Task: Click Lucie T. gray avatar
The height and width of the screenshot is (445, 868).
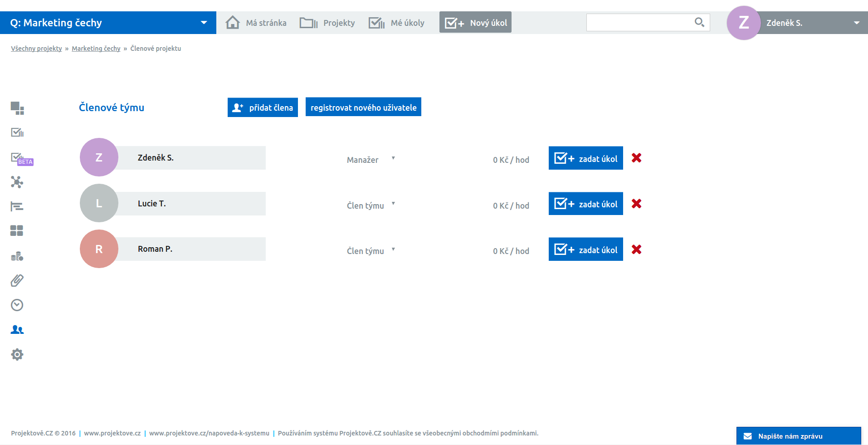Action: [99, 203]
